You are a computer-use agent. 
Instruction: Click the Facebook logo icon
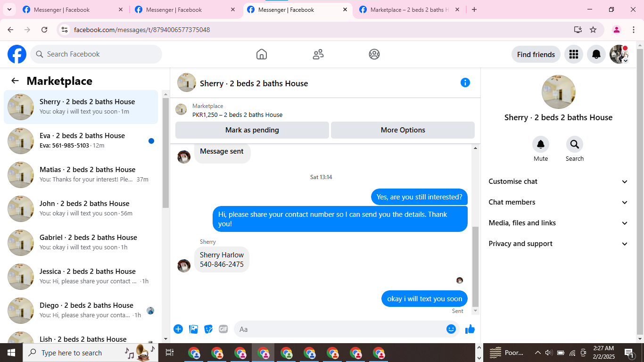pyautogui.click(x=17, y=54)
